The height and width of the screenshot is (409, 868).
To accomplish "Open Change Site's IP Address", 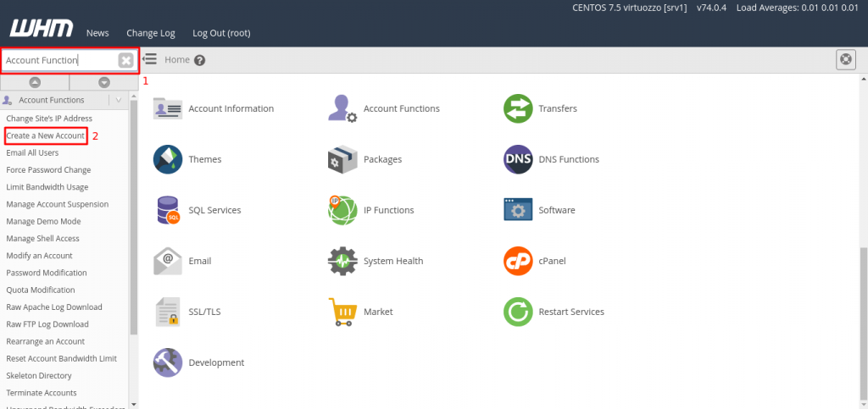I will point(49,119).
